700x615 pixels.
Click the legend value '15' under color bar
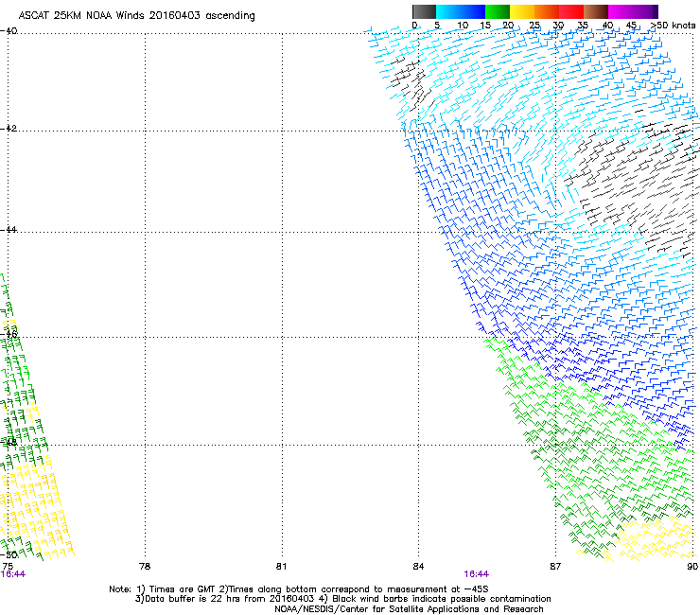tap(485, 26)
